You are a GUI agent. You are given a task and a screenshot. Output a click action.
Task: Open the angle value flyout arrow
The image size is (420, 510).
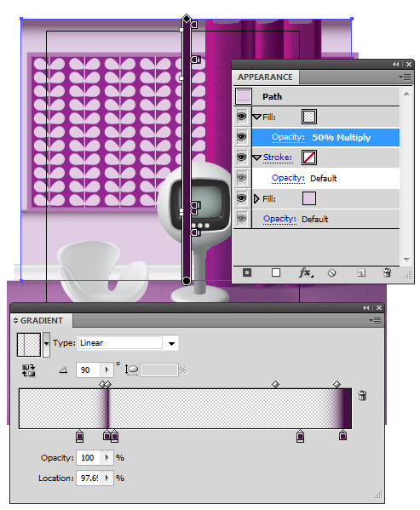(106, 370)
